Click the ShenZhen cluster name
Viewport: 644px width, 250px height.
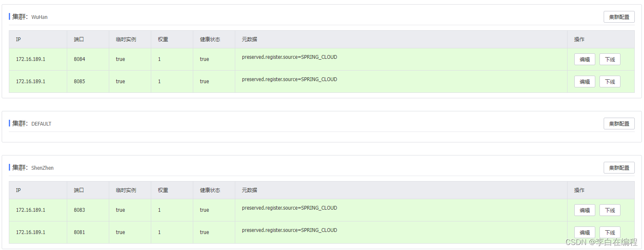[x=42, y=168]
